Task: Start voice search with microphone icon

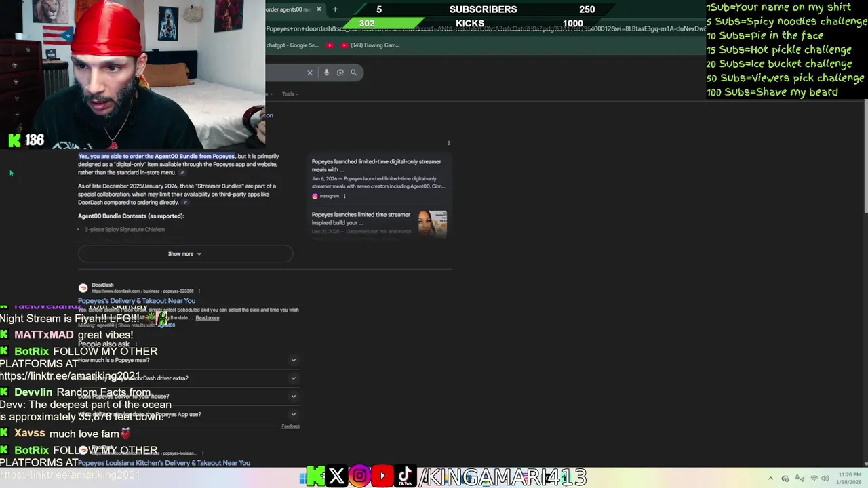Action: tap(326, 73)
